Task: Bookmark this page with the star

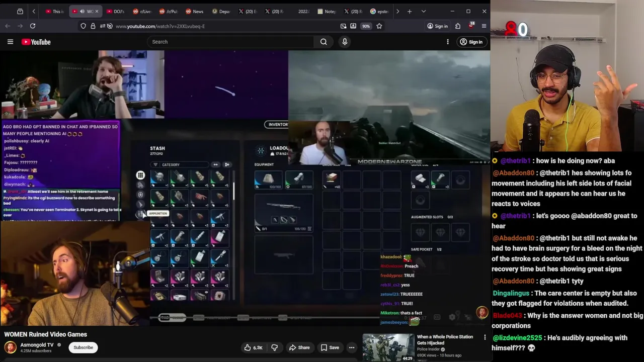Action: pyautogui.click(x=379, y=26)
